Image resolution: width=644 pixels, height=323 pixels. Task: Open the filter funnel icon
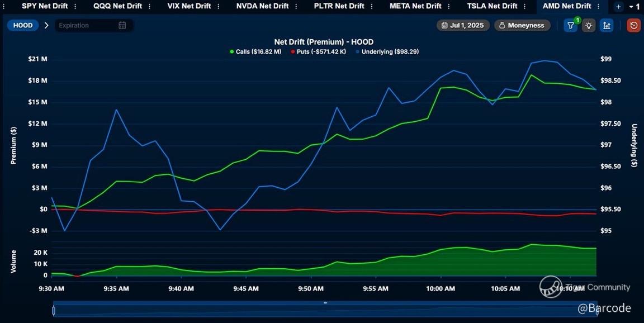point(570,26)
